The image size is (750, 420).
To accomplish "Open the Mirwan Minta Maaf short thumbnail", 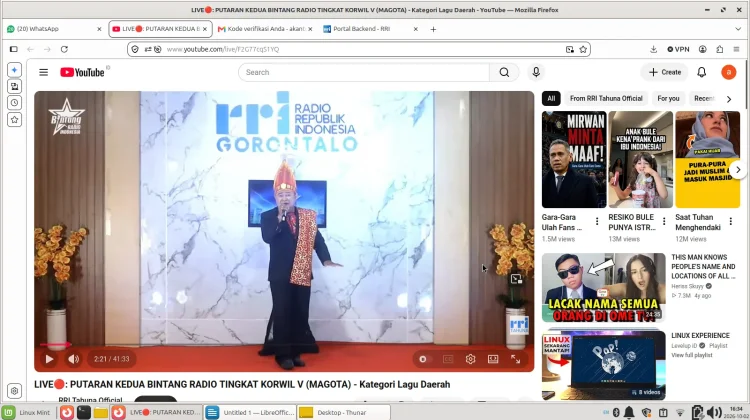I will 574,160.
